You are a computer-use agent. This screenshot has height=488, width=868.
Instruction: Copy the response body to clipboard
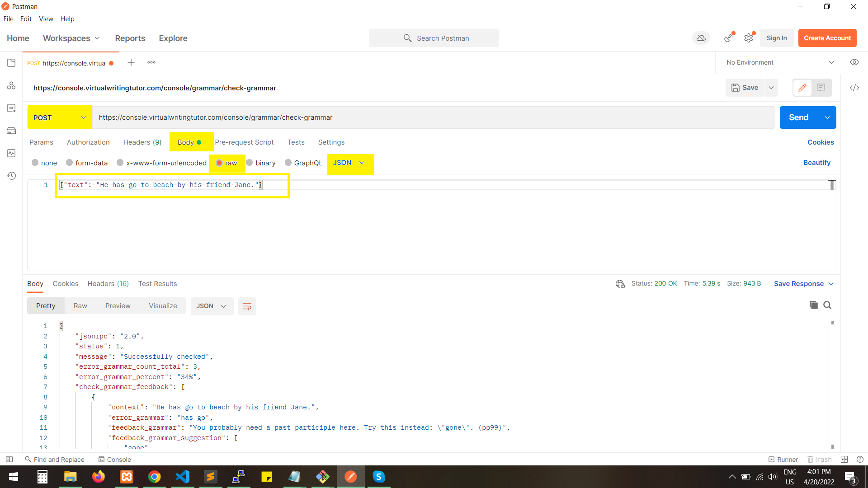point(813,305)
